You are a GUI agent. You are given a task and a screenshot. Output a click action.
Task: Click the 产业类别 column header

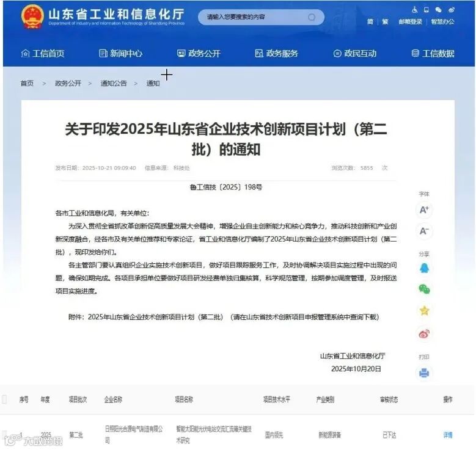point(325,400)
